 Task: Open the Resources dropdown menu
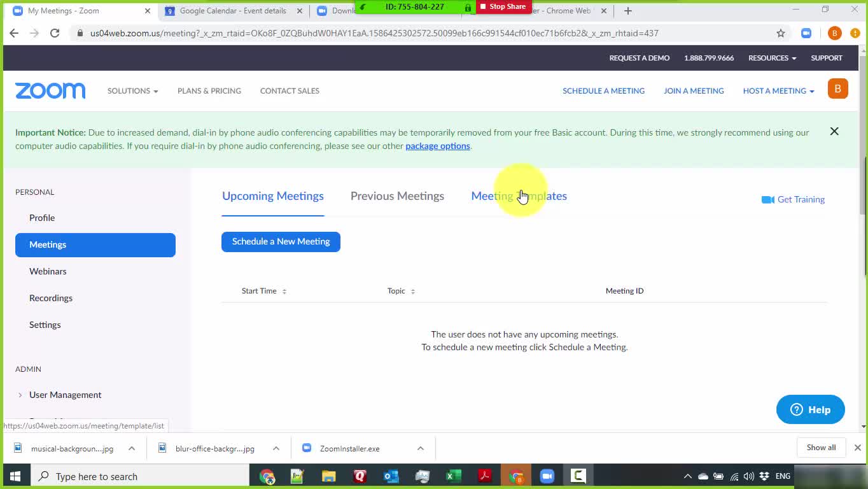tap(771, 58)
